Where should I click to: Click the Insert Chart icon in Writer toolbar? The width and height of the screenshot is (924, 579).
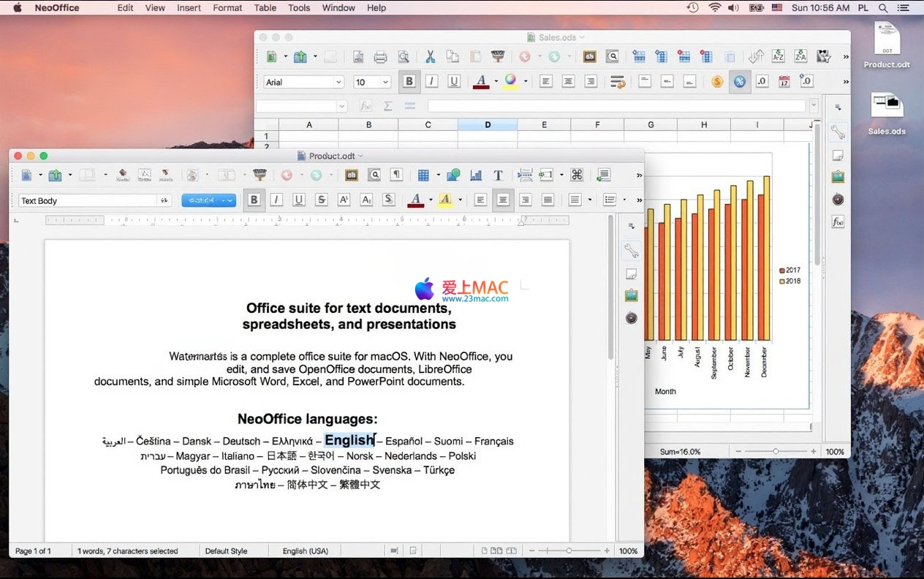(476, 175)
